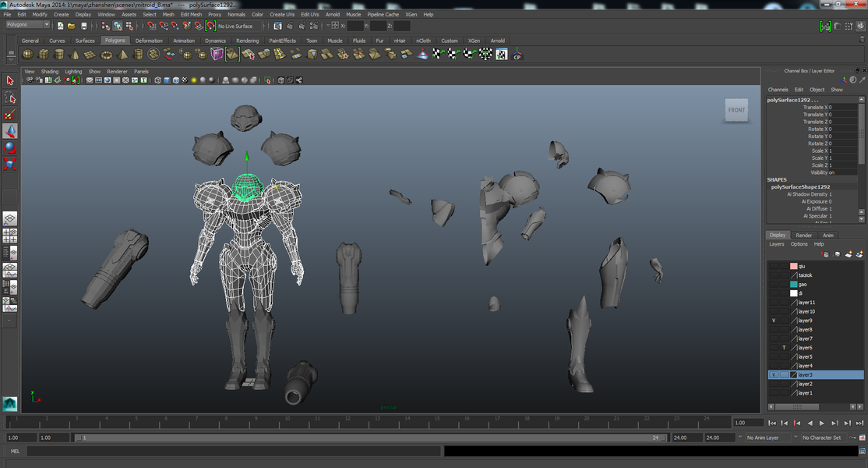The image size is (868, 468).
Task: Click the FRONT view cube
Action: [x=736, y=110]
